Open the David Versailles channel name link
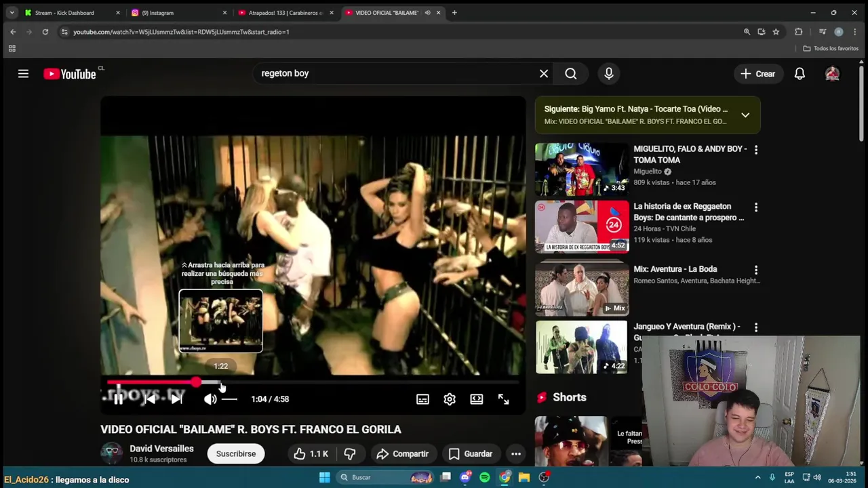This screenshot has height=488, width=868. [x=161, y=449]
